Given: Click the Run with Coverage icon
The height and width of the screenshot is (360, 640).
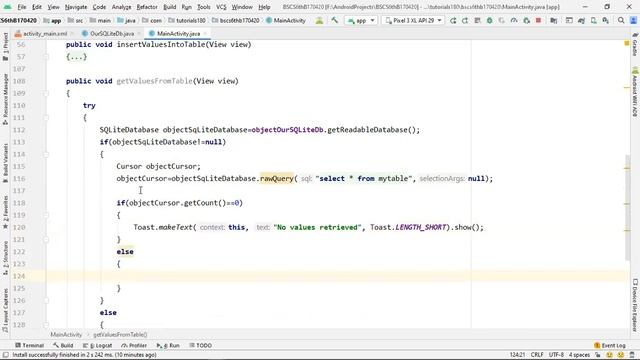Looking at the screenshot, I should click(502, 20).
